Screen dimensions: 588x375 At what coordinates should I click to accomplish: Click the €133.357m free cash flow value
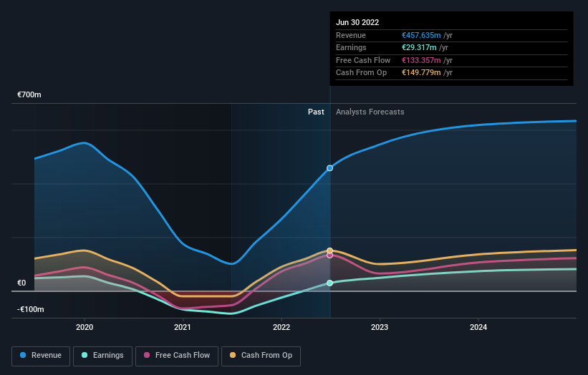pyautogui.click(x=421, y=60)
